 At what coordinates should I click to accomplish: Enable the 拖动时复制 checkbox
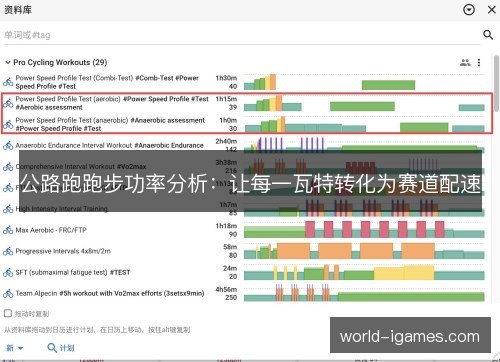pos(8,313)
